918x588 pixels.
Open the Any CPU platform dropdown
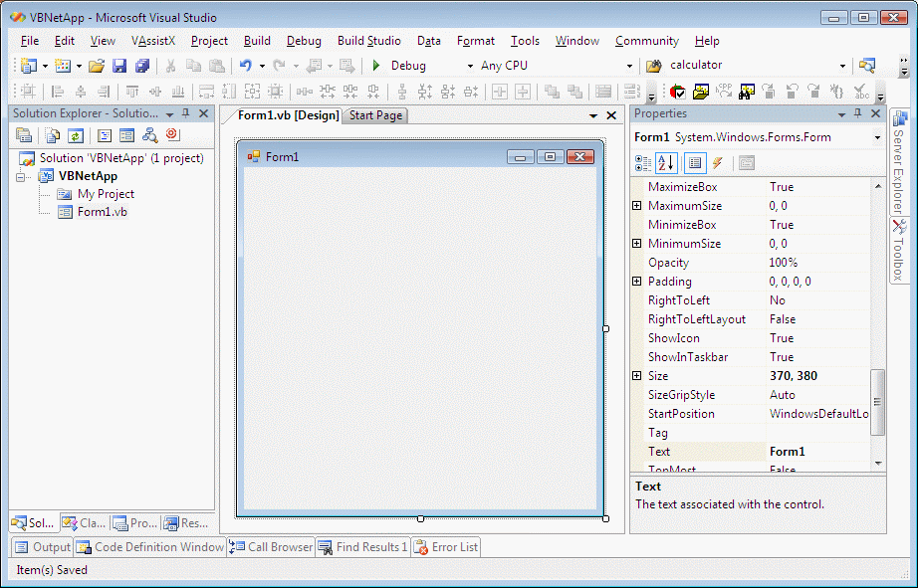click(x=629, y=66)
